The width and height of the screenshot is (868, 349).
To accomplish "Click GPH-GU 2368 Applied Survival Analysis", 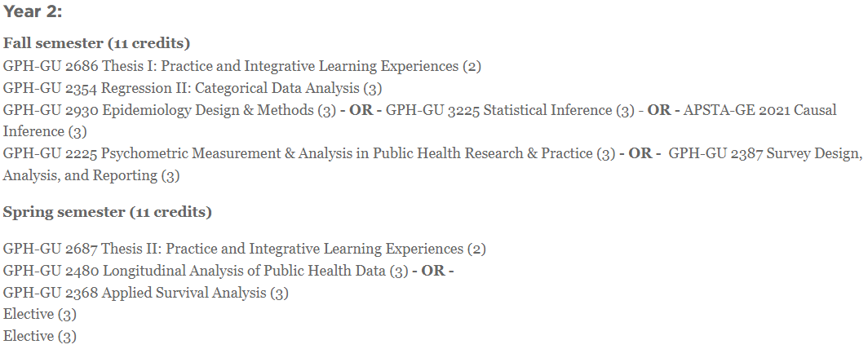I will [145, 293].
